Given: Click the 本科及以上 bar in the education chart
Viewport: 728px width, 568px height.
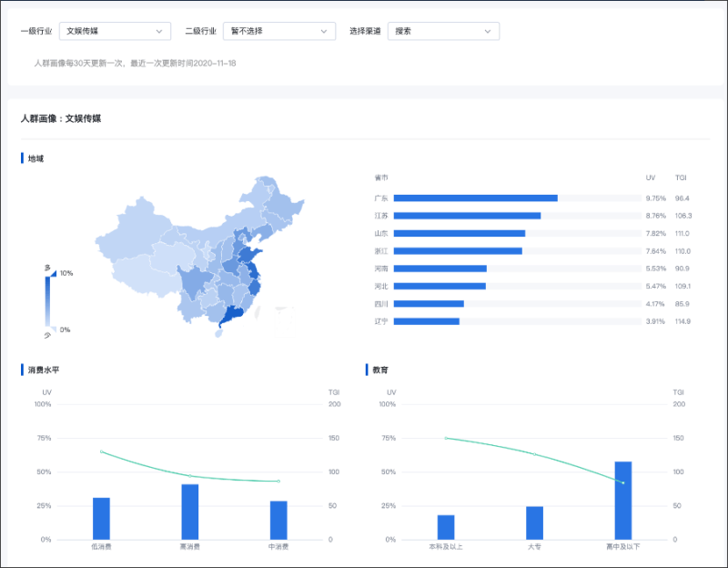Looking at the screenshot, I should (446, 527).
